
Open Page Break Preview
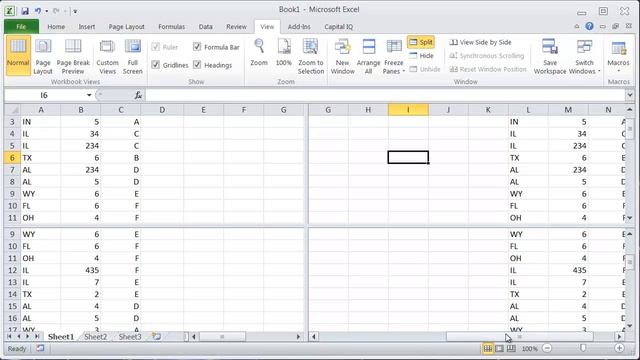pos(73,56)
